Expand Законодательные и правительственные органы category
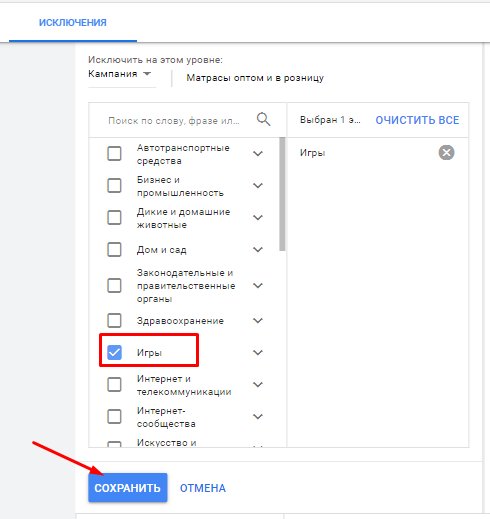490x519 pixels. point(258,286)
